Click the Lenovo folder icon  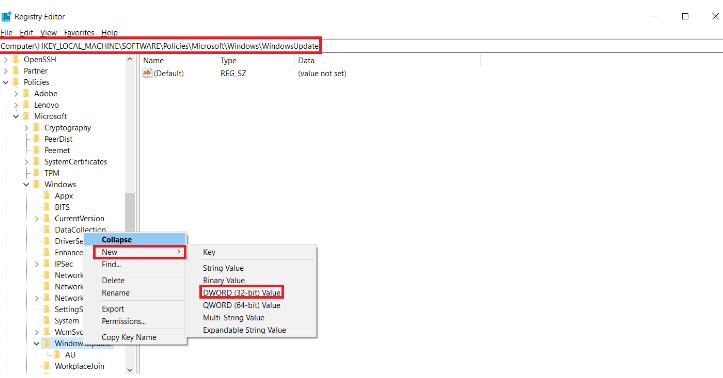(x=27, y=105)
